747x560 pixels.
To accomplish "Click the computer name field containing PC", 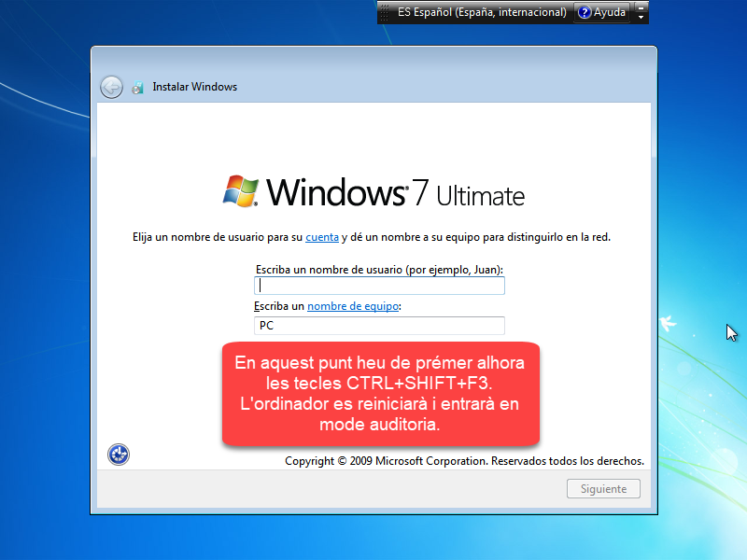I will click(379, 326).
